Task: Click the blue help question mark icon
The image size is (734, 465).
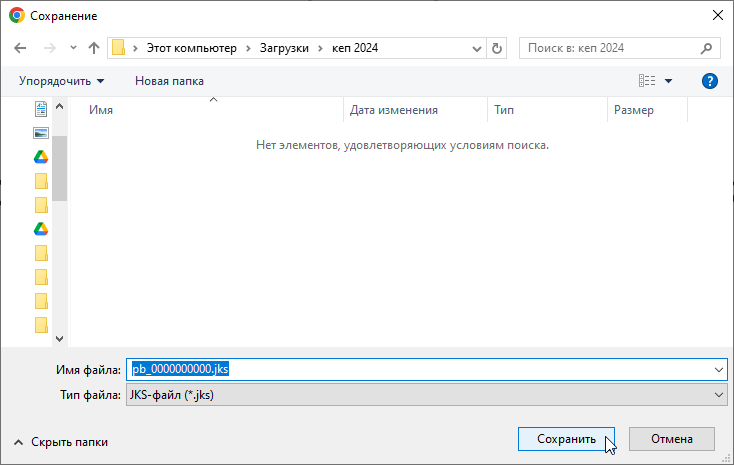Action: coord(710,80)
